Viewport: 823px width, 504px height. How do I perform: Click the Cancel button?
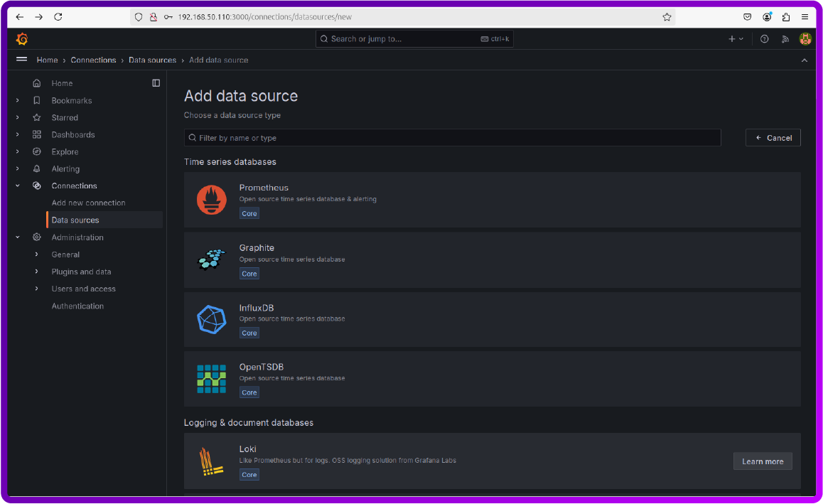point(773,137)
